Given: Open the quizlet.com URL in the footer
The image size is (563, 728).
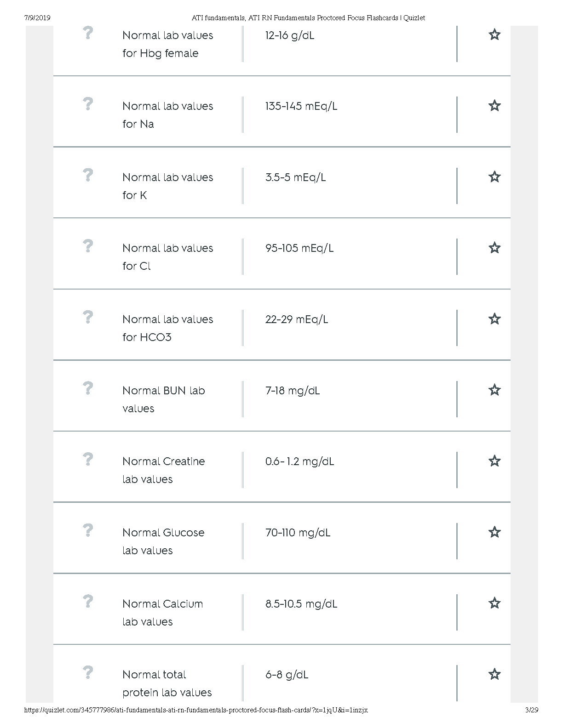Looking at the screenshot, I should point(196,710).
